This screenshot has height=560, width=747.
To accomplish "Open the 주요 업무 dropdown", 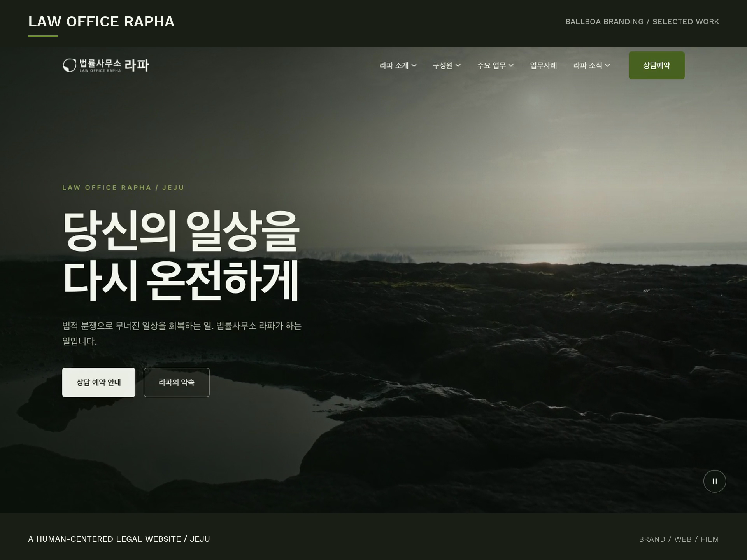I will (495, 65).
